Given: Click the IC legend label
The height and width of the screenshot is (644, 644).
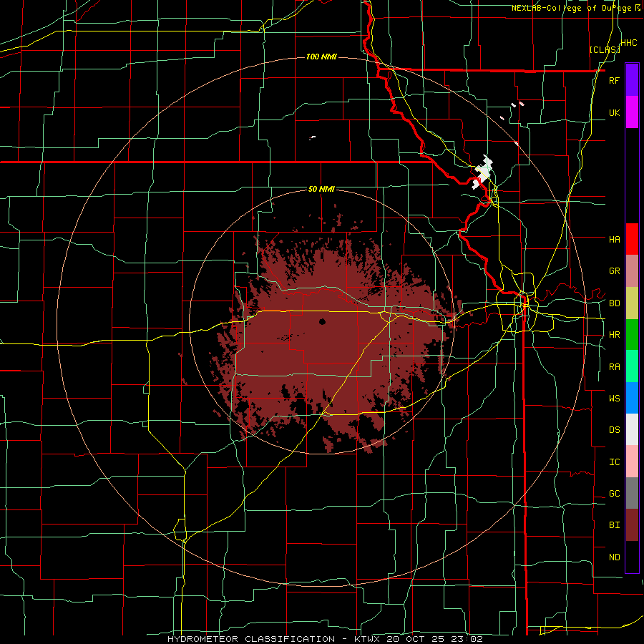Looking at the screenshot, I should [x=615, y=462].
